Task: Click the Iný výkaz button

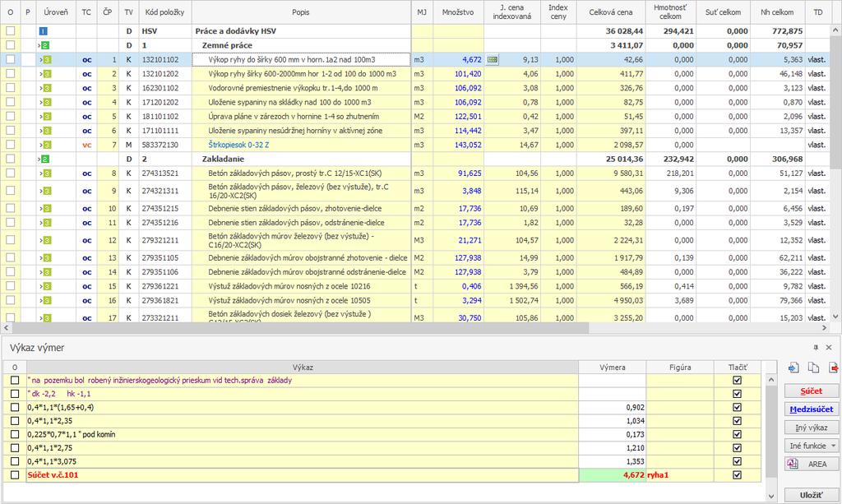Action: tap(811, 428)
